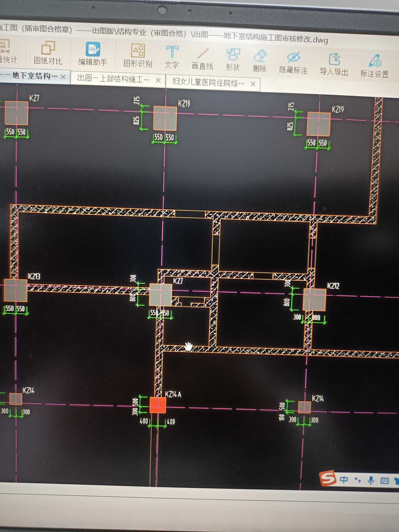Close the 妇女儿童医院住院综 tab

click(x=253, y=84)
